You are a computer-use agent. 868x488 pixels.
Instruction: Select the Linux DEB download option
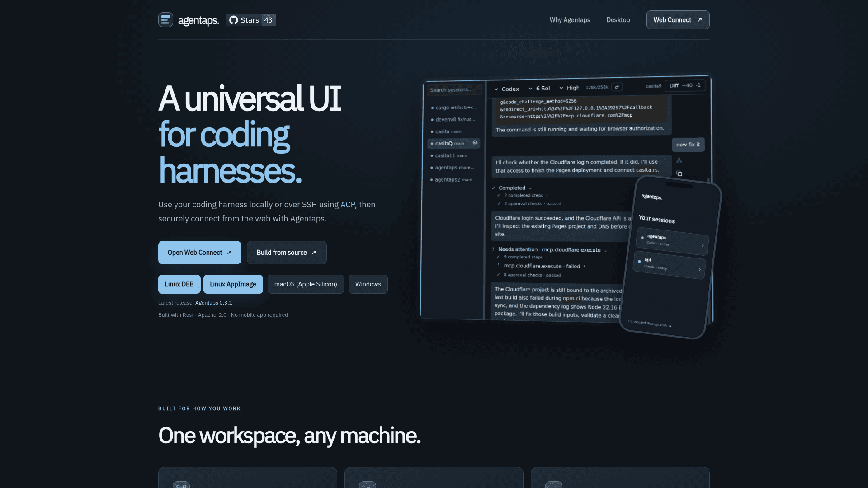point(179,284)
